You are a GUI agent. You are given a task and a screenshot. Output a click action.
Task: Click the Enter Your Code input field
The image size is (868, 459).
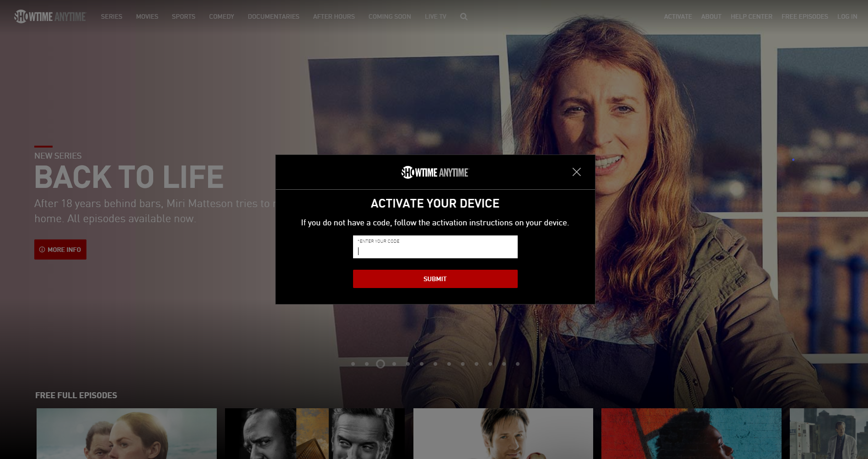[x=435, y=250]
